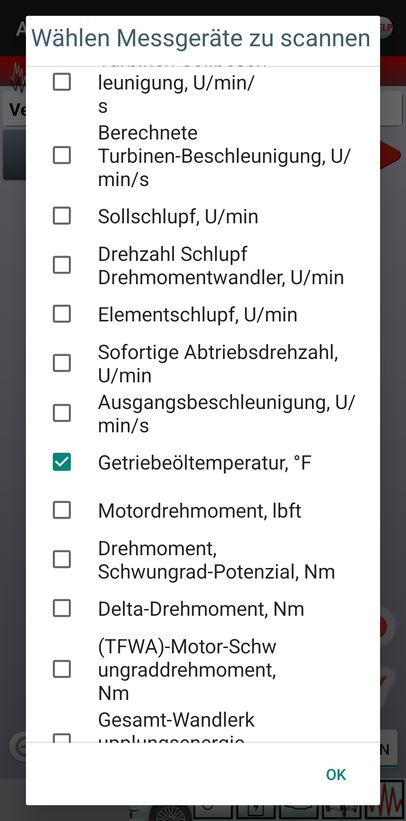Enable Ausgangsbeschleunigung, U/min/s checkbox
This screenshot has height=821, width=406.
point(62,413)
